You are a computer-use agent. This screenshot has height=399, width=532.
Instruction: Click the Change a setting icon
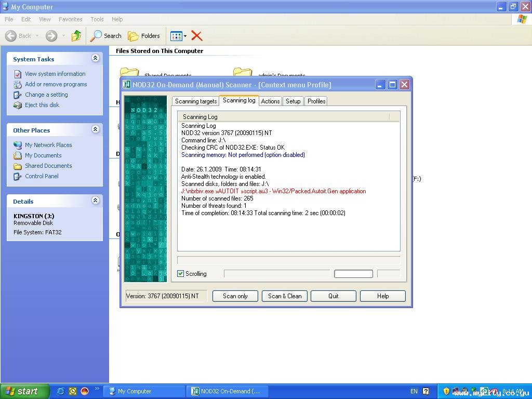[x=18, y=95]
